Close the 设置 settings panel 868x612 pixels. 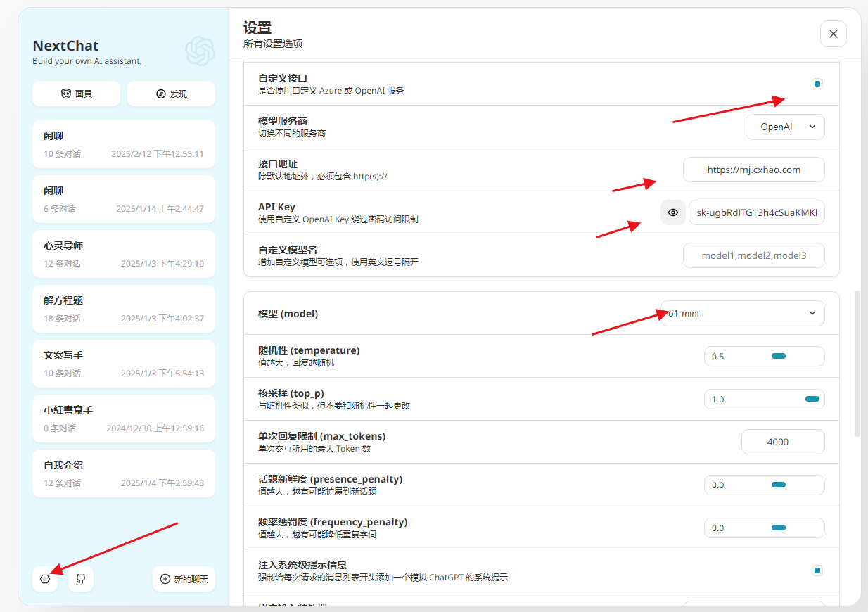point(833,33)
